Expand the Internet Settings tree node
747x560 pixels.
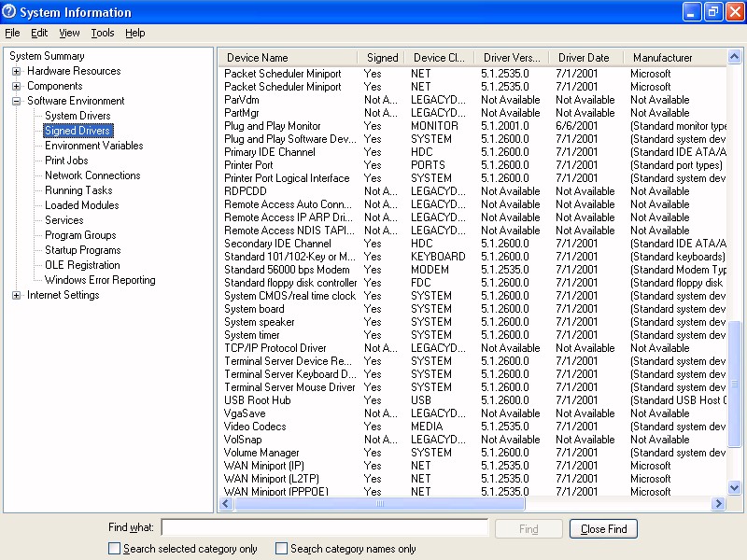pyautogui.click(x=17, y=295)
